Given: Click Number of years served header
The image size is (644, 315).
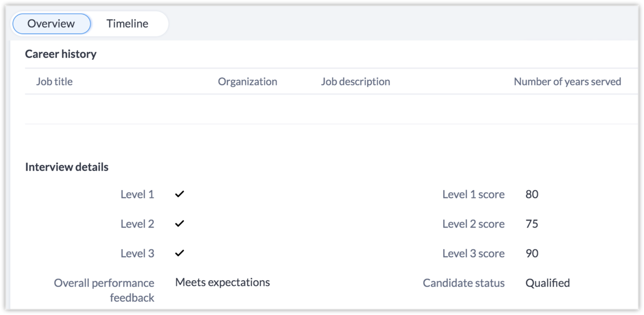Looking at the screenshot, I should pos(567,82).
